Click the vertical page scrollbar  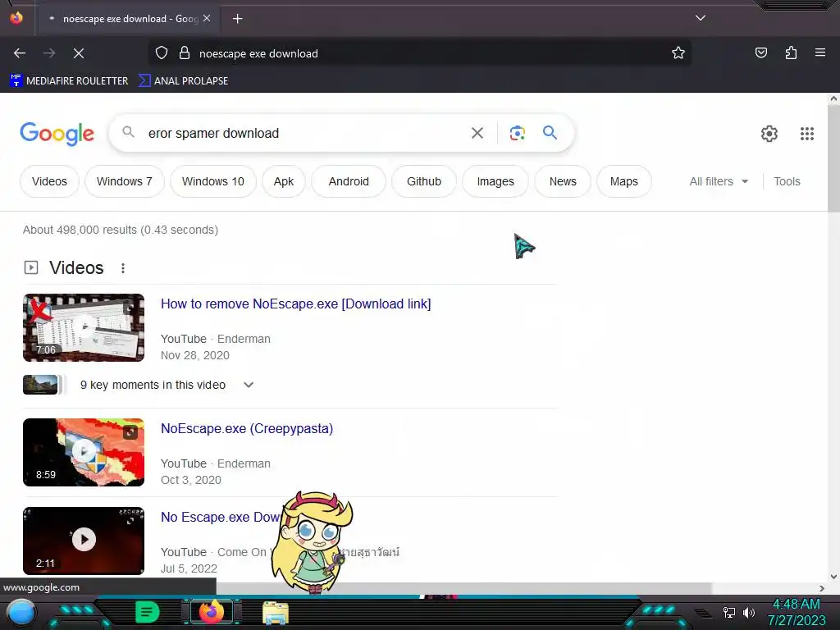tap(833, 158)
